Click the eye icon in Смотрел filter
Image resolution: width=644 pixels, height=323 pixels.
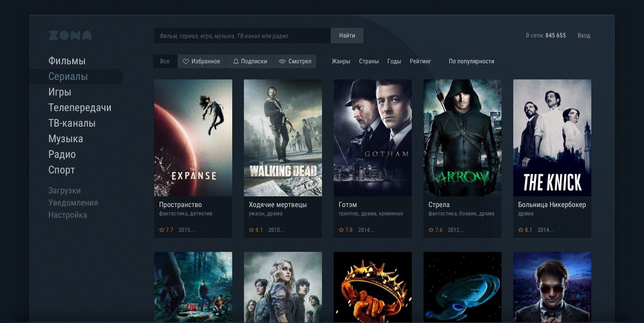pos(282,61)
